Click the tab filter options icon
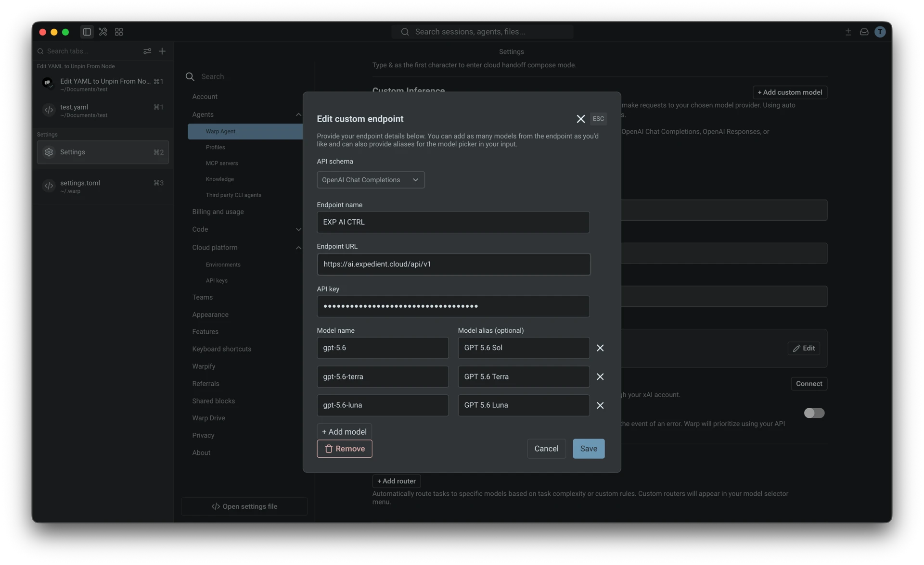 coord(147,51)
